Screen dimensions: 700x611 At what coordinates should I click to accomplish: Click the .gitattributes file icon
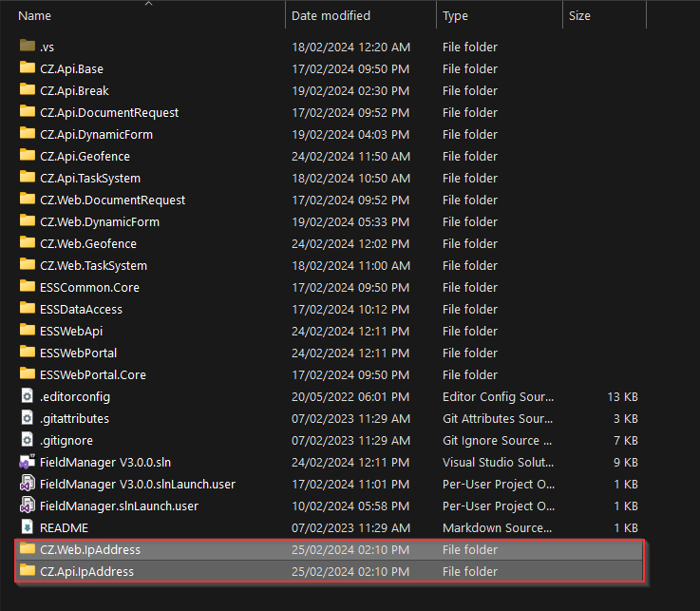coord(28,417)
